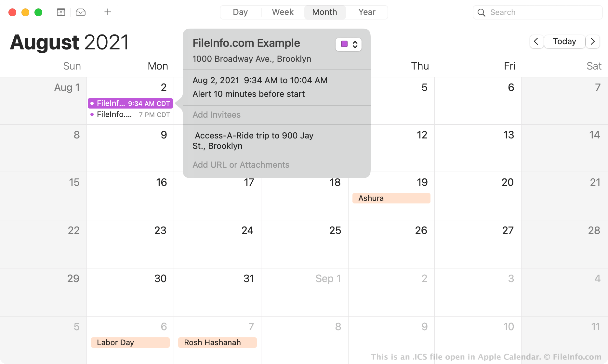Viewport: 608px width, 364px height.
Task: Switch to Day view
Action: point(240,12)
